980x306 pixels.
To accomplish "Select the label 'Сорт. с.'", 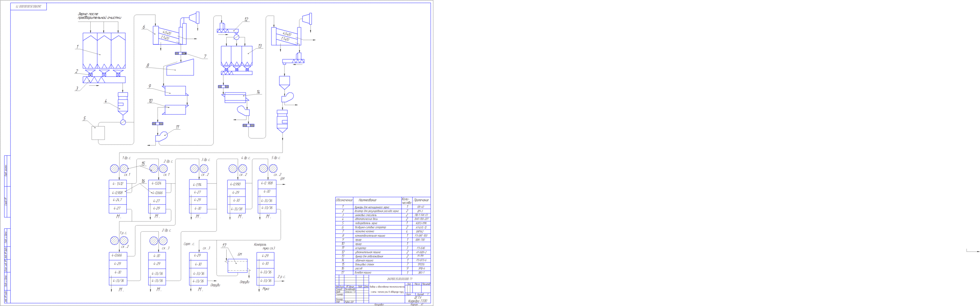I will point(189,244).
